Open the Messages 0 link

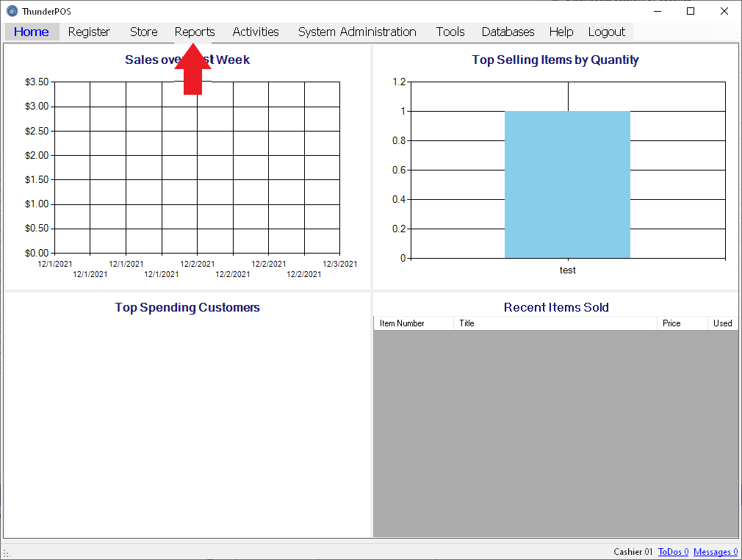pos(715,552)
